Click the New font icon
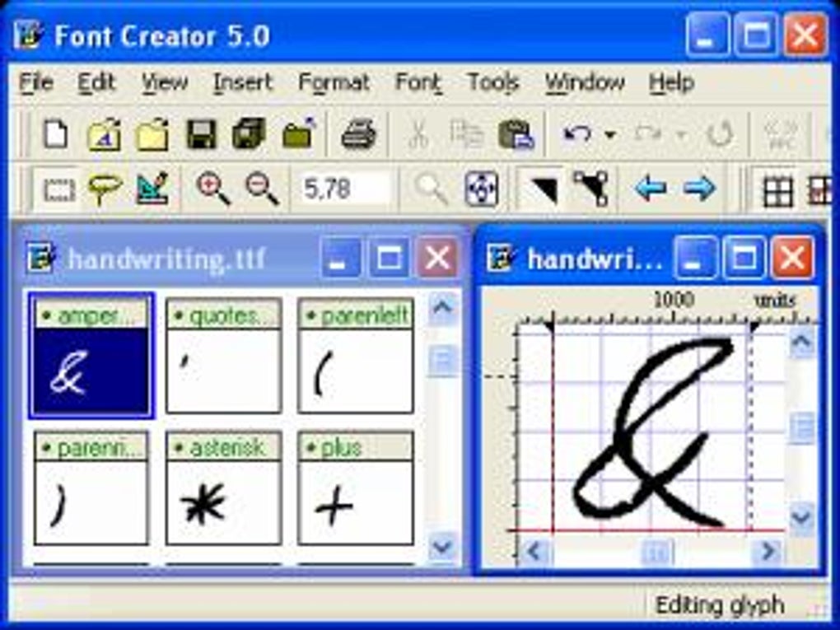 55,134
